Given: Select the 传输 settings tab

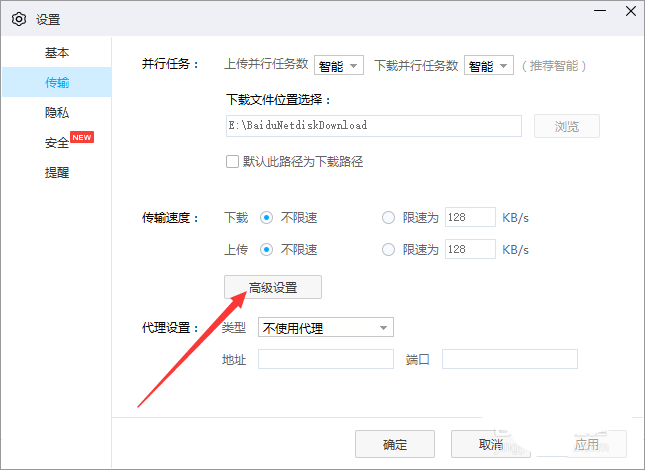Looking at the screenshot, I should coord(57,82).
